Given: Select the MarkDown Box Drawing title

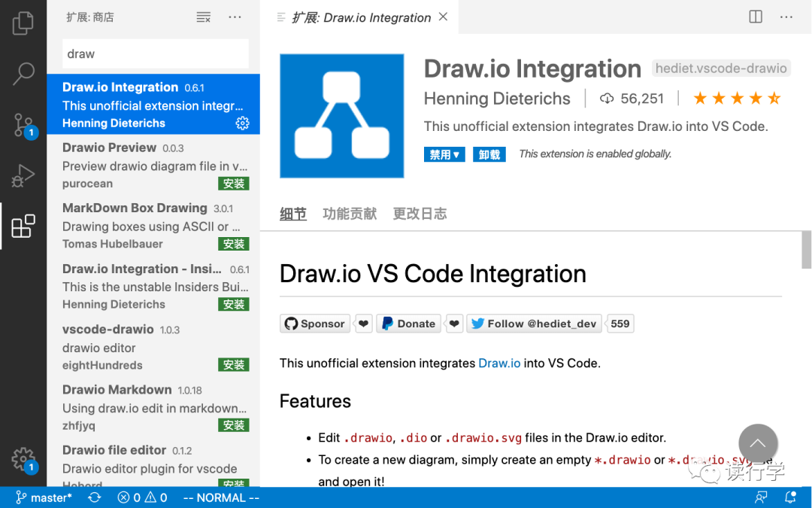Looking at the screenshot, I should pos(135,208).
